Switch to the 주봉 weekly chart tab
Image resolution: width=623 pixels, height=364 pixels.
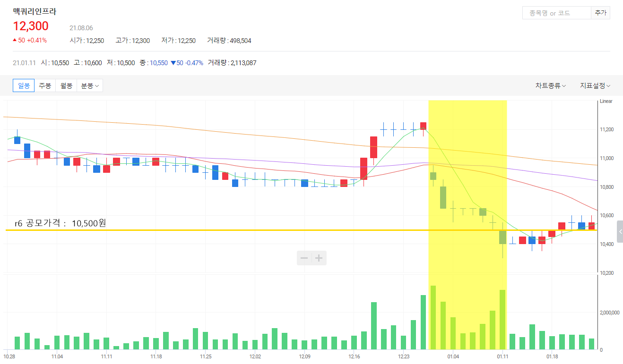(x=45, y=85)
